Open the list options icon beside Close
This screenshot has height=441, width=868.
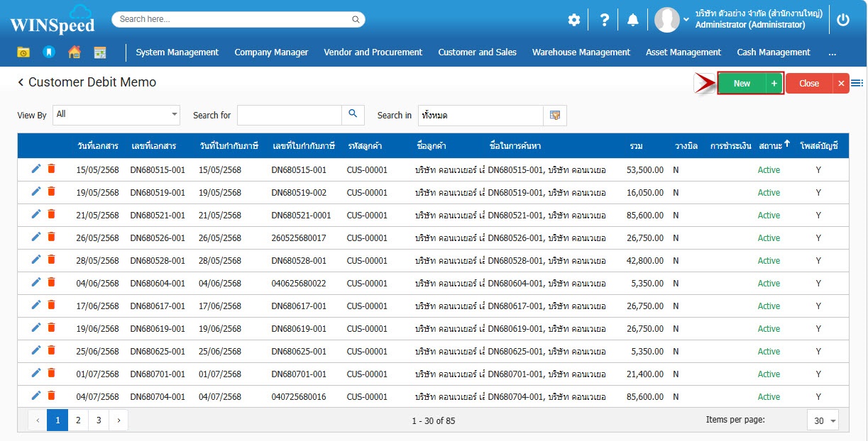tap(857, 84)
